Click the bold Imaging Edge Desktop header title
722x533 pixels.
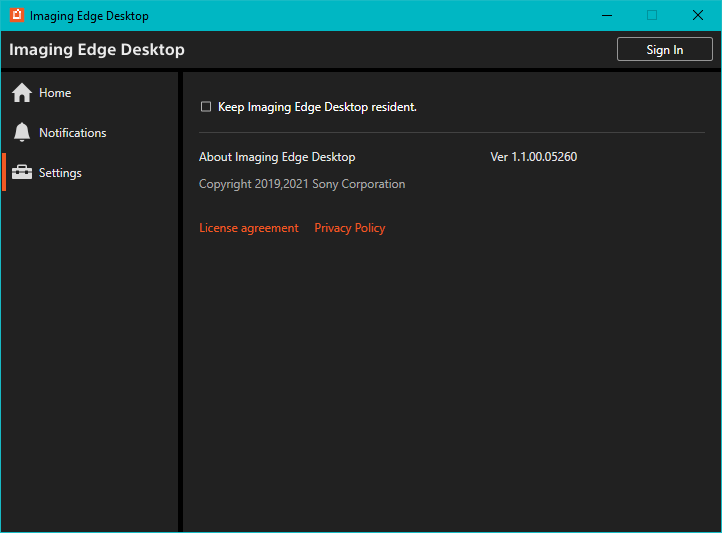pyautogui.click(x=97, y=50)
